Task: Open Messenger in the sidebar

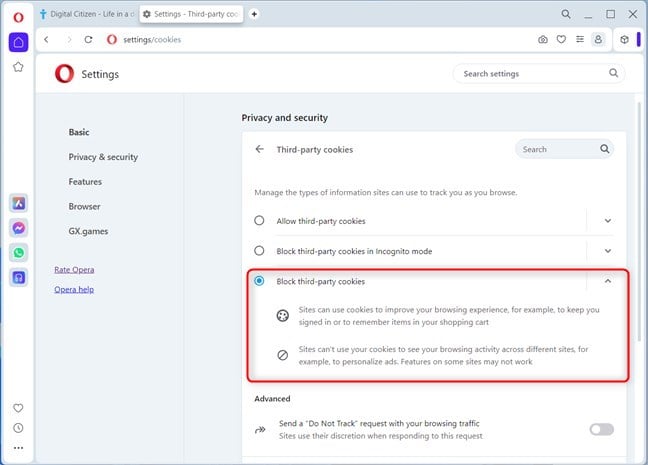Action: [x=19, y=228]
